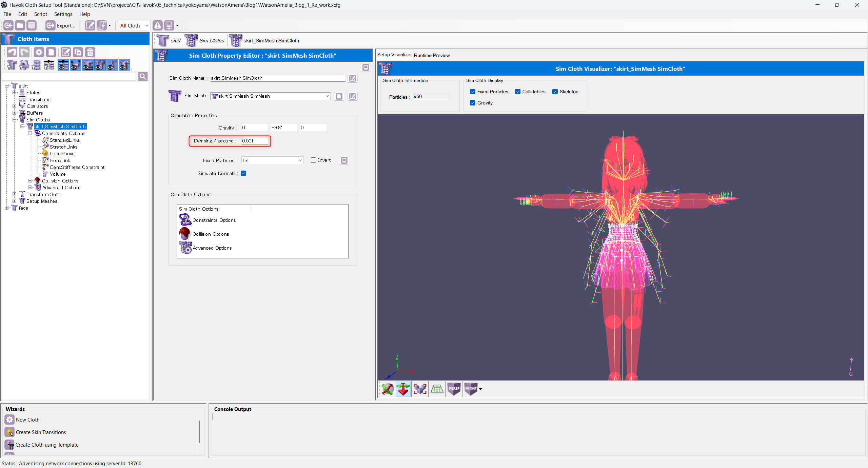The width and height of the screenshot is (868, 468).
Task: Click the save disk toolbar icon
Action: click(x=32, y=25)
